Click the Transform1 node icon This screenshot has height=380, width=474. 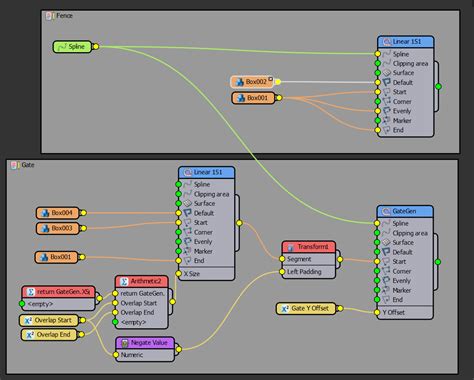291,247
